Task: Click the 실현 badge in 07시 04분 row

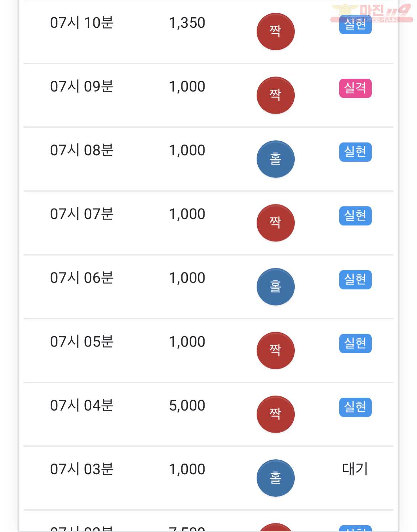Action: tap(355, 407)
